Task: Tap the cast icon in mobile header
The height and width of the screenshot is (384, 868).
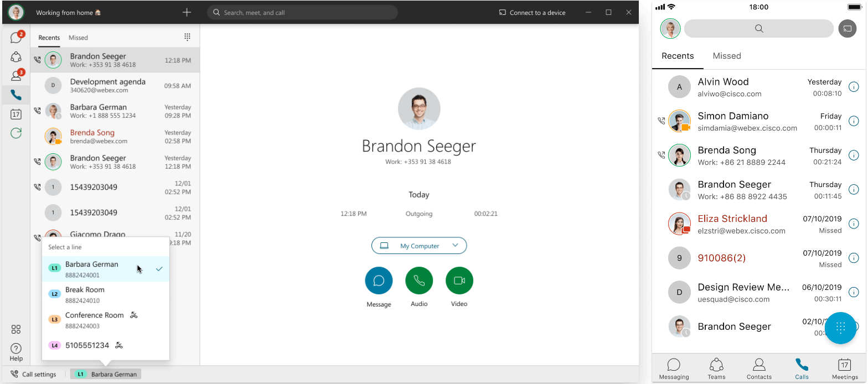Action: 847,29
